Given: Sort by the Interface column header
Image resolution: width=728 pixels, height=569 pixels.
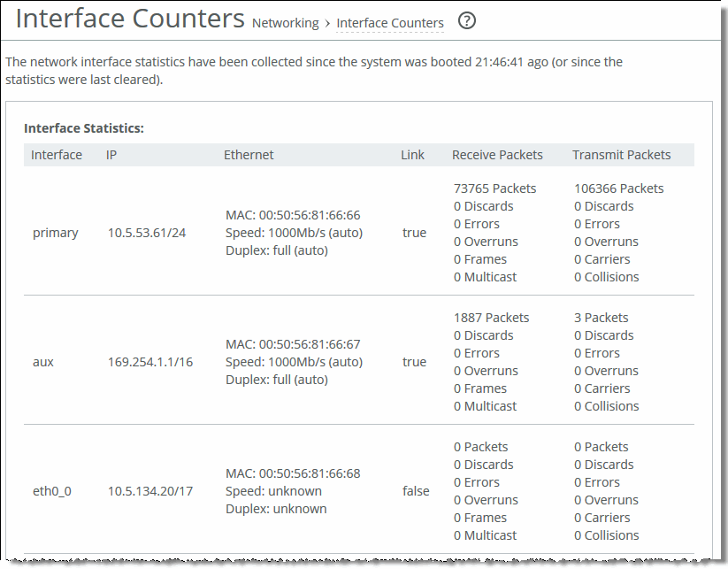Looking at the screenshot, I should (x=57, y=155).
